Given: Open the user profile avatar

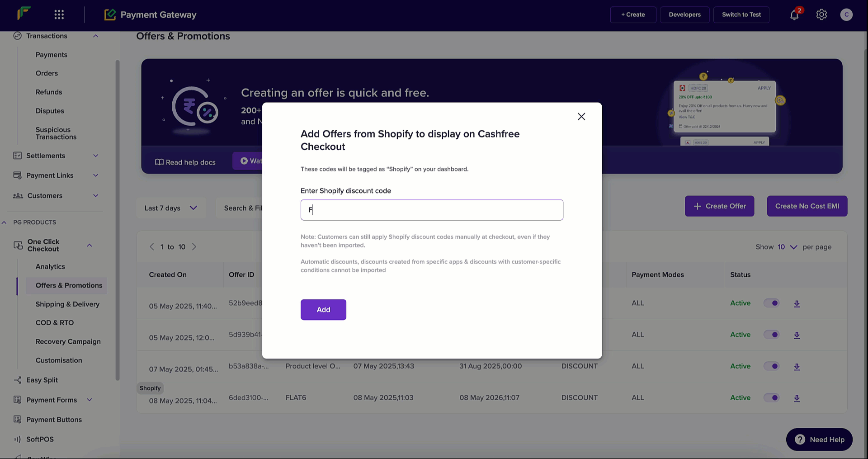Looking at the screenshot, I should (x=846, y=14).
